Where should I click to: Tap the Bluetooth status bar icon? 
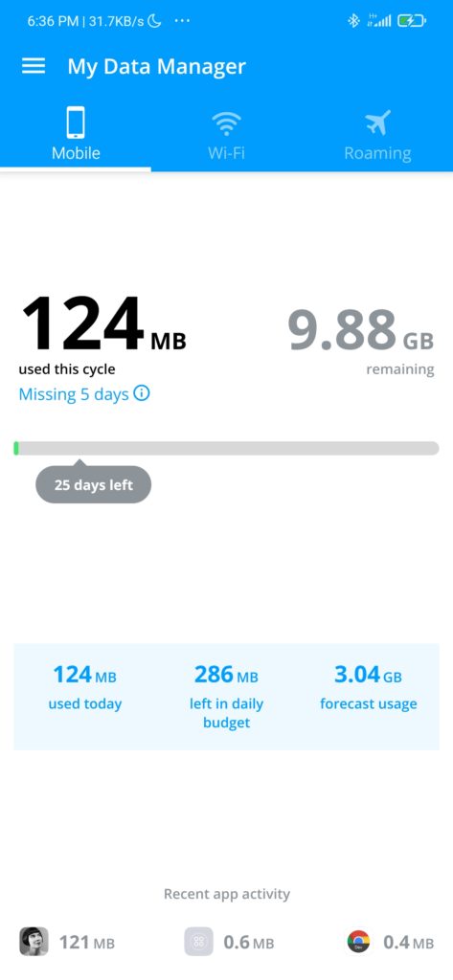click(353, 21)
